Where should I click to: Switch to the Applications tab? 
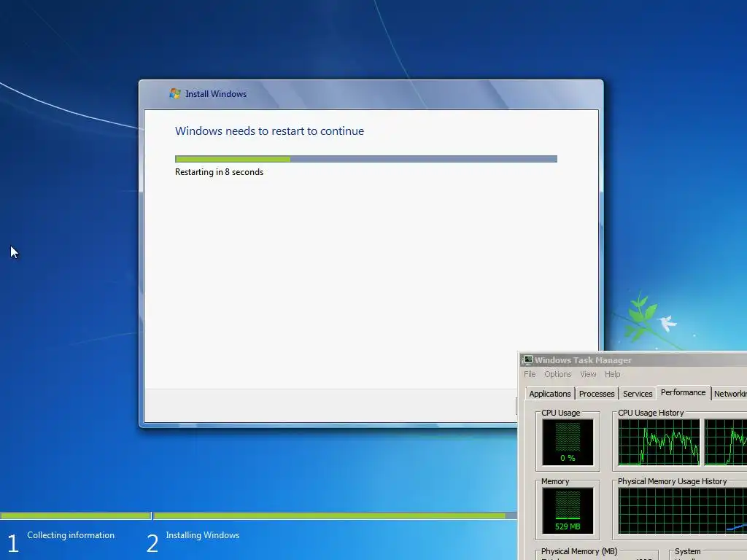coord(550,394)
